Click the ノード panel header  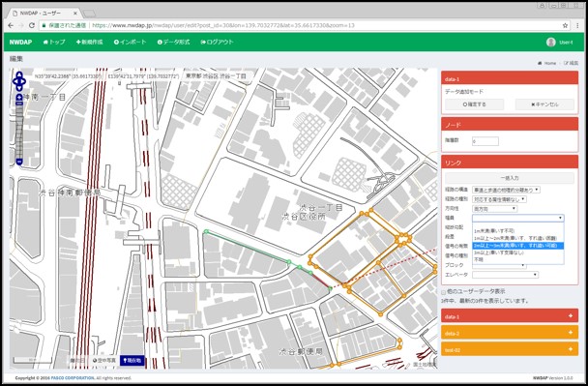(510, 124)
